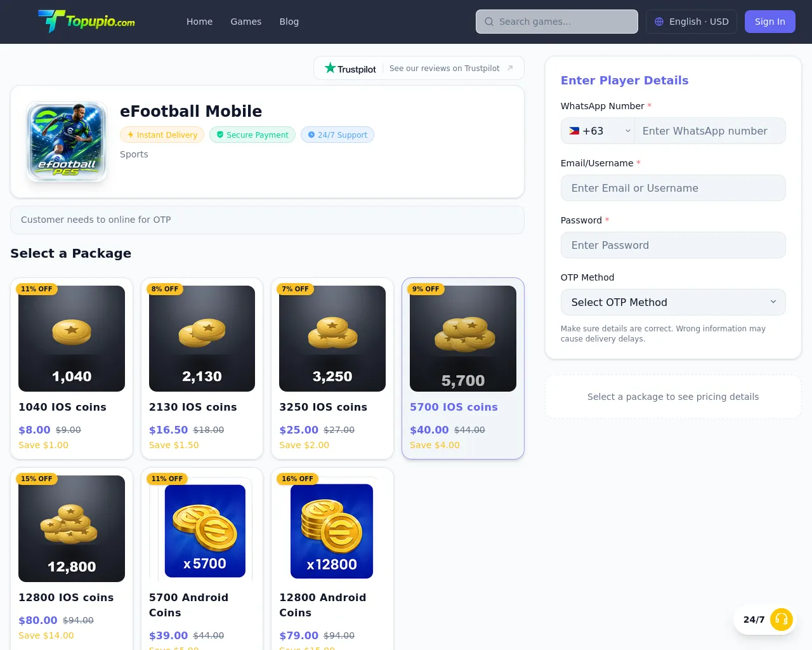Click the 1040 IOS coins title

point(62,407)
